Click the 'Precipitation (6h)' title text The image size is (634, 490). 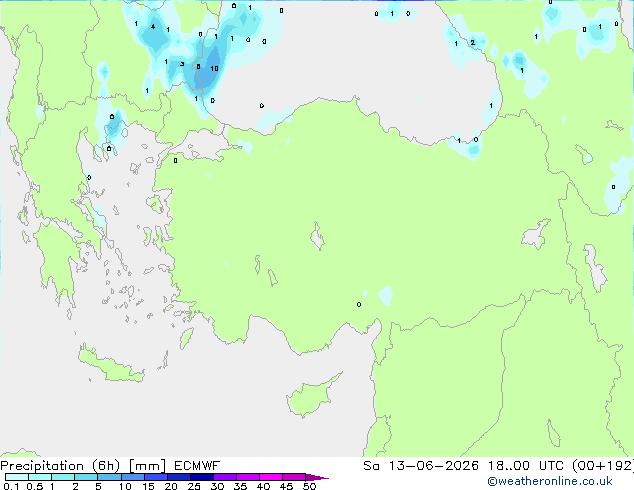(60, 466)
